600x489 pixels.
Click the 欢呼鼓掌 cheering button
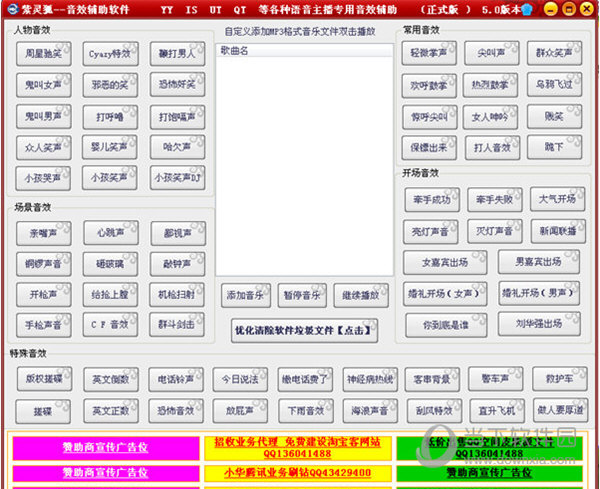tap(429, 86)
